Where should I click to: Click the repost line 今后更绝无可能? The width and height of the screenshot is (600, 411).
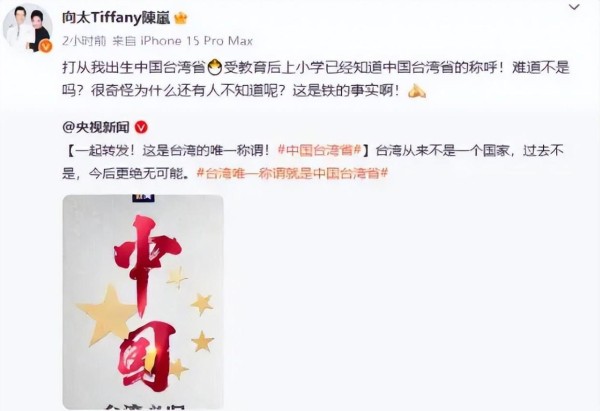pyautogui.click(x=139, y=173)
